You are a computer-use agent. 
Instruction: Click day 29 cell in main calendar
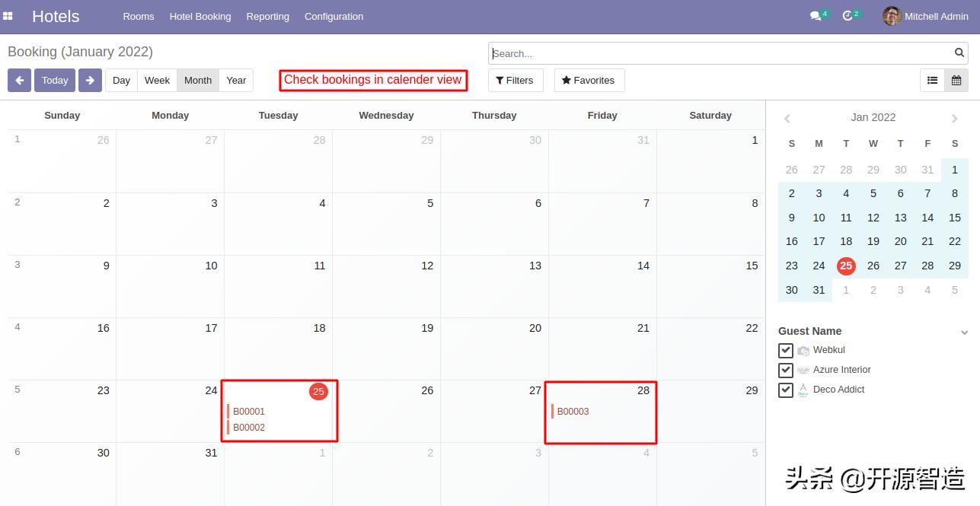(x=711, y=411)
